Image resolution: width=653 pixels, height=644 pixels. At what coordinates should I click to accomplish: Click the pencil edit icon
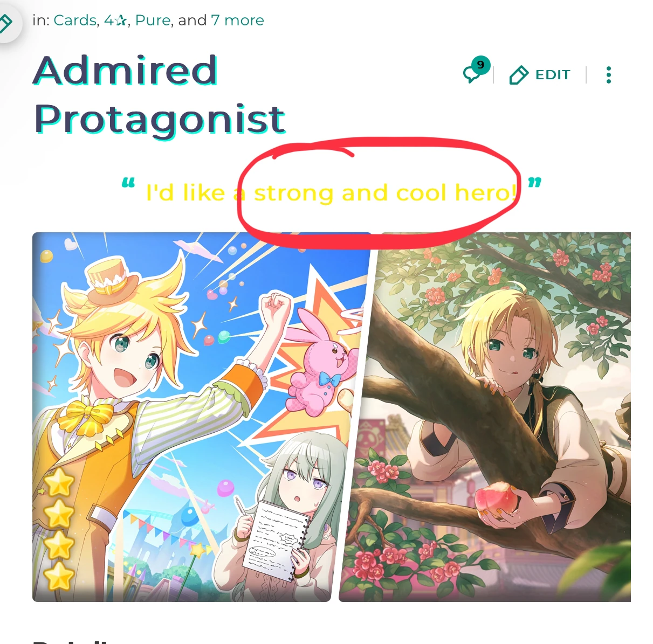pyautogui.click(x=519, y=75)
